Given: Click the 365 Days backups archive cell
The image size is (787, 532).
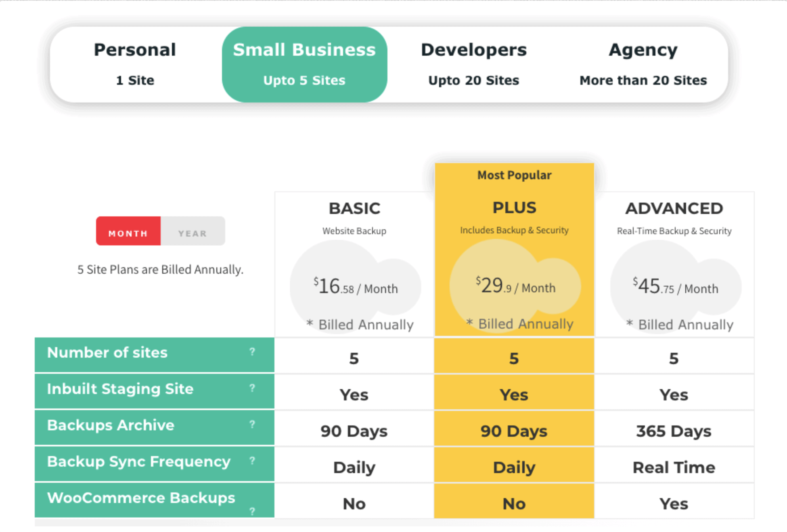Looking at the screenshot, I should (674, 431).
